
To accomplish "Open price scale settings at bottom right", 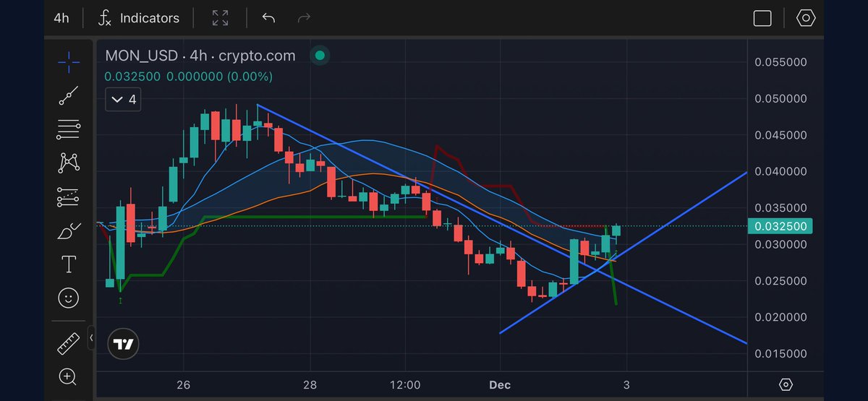I will pyautogui.click(x=786, y=384).
